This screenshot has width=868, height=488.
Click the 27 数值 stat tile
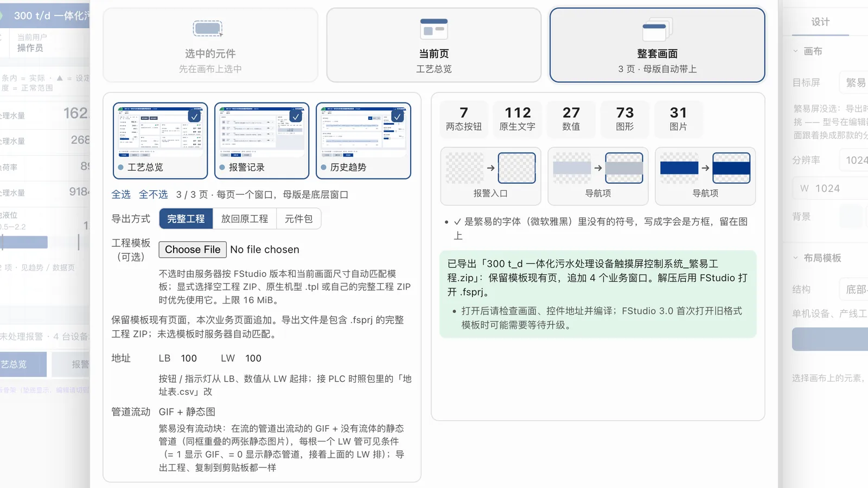pyautogui.click(x=571, y=119)
